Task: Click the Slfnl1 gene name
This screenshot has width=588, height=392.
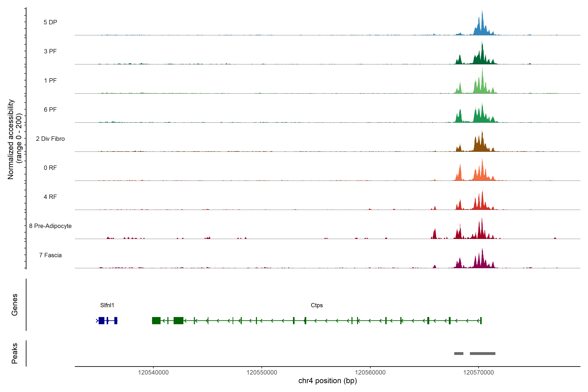Action: [107, 305]
